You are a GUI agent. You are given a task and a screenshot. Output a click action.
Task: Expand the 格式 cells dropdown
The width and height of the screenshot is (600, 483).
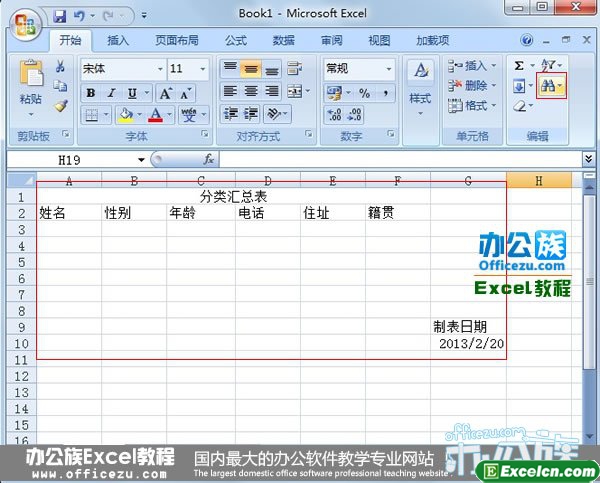(x=494, y=105)
